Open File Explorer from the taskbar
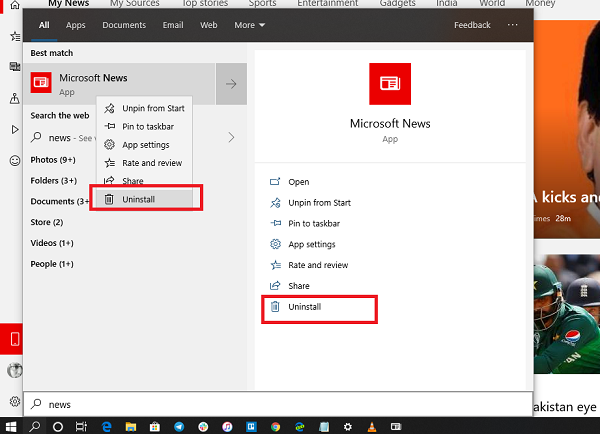 pyautogui.click(x=129, y=426)
